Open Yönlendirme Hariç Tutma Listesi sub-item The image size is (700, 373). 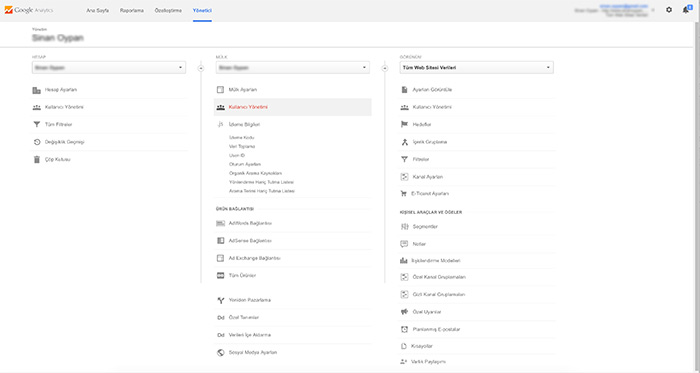(261, 182)
